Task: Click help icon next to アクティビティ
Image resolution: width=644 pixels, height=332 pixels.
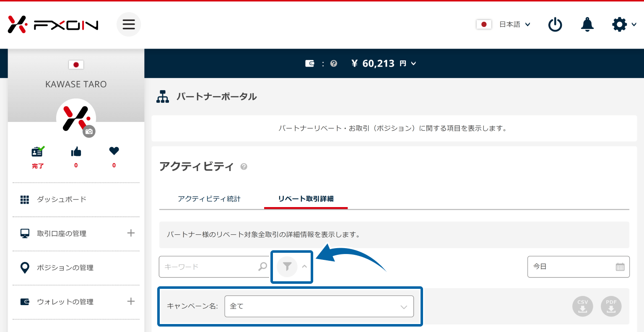Action: (x=244, y=167)
